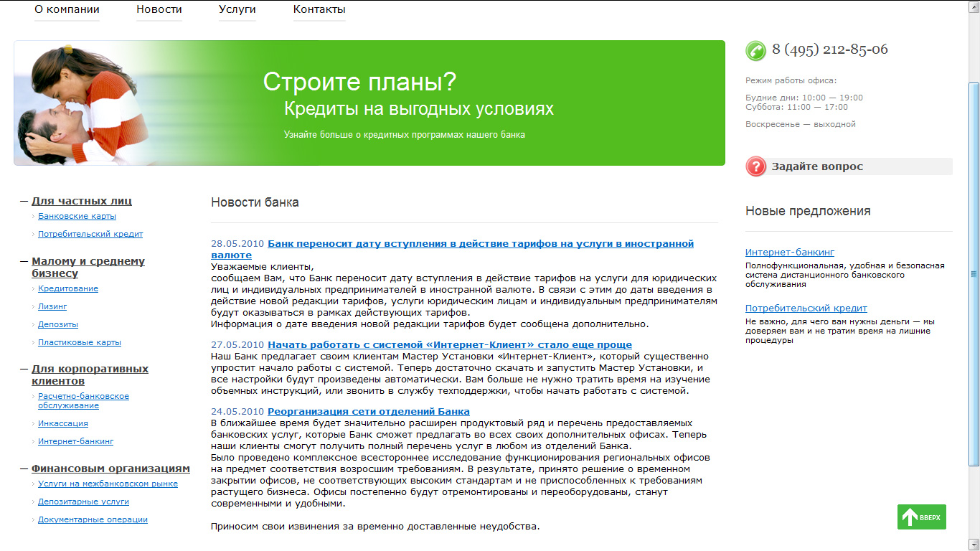Click the green phone icon
This screenshot has width=980, height=551.
[x=756, y=51]
